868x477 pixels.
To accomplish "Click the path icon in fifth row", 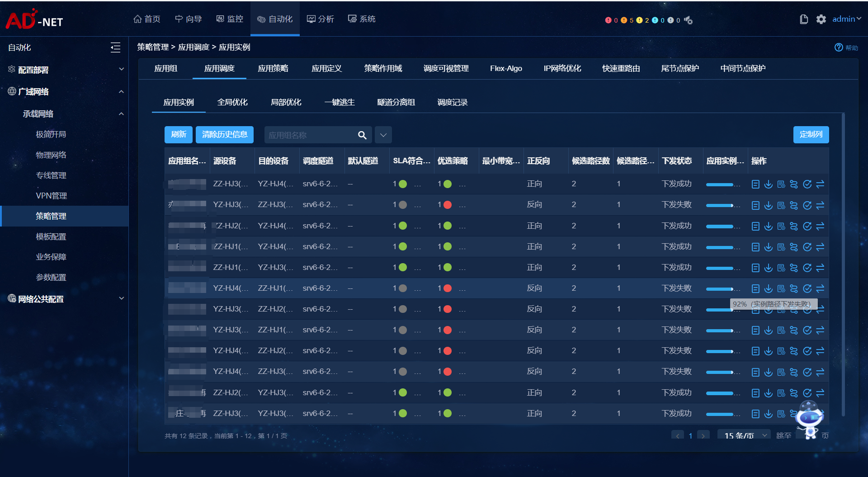I will 794,268.
